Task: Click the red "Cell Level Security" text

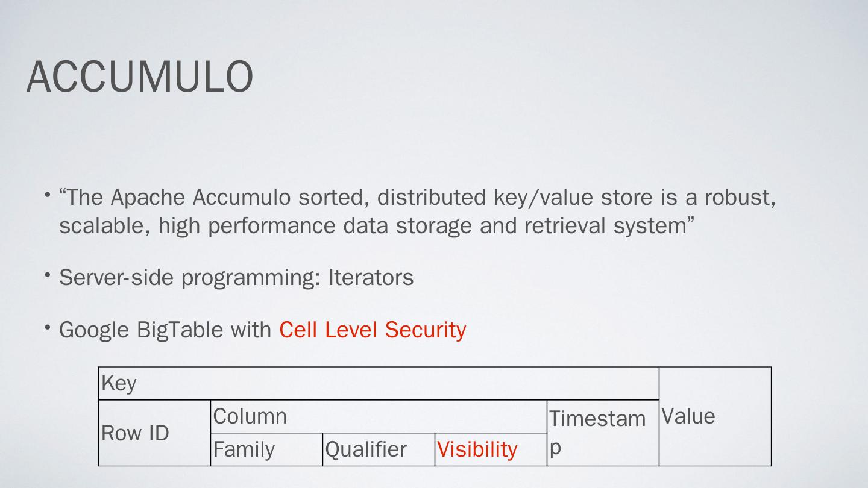Action: point(372,330)
